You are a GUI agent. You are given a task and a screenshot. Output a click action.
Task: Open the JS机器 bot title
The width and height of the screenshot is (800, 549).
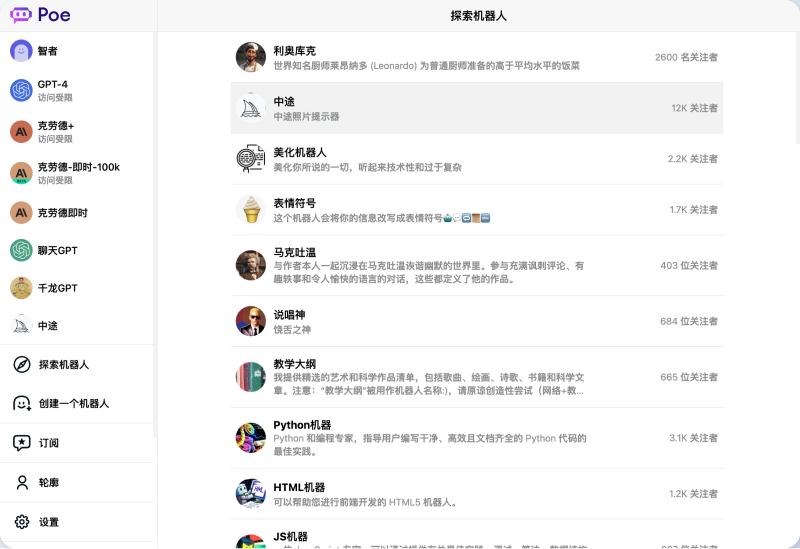point(290,536)
